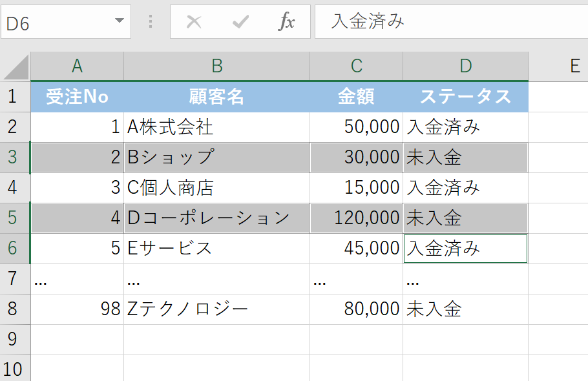Click the Select All corner triangle
Screen dimensions: 588x381
16,67
